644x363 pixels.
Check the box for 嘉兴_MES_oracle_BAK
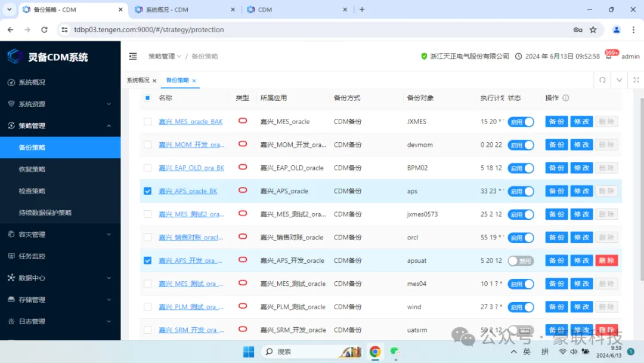pos(147,122)
